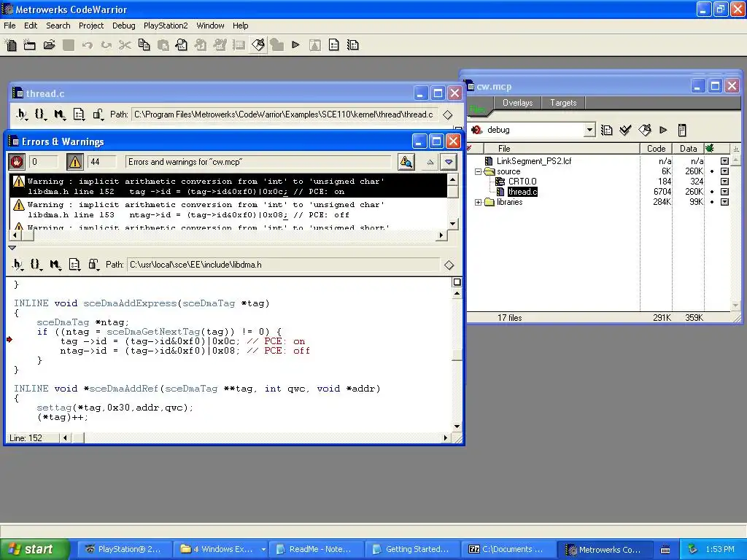Viewport: 747px width, 560px height.
Task: Open the debug target dropdown
Action: click(589, 130)
